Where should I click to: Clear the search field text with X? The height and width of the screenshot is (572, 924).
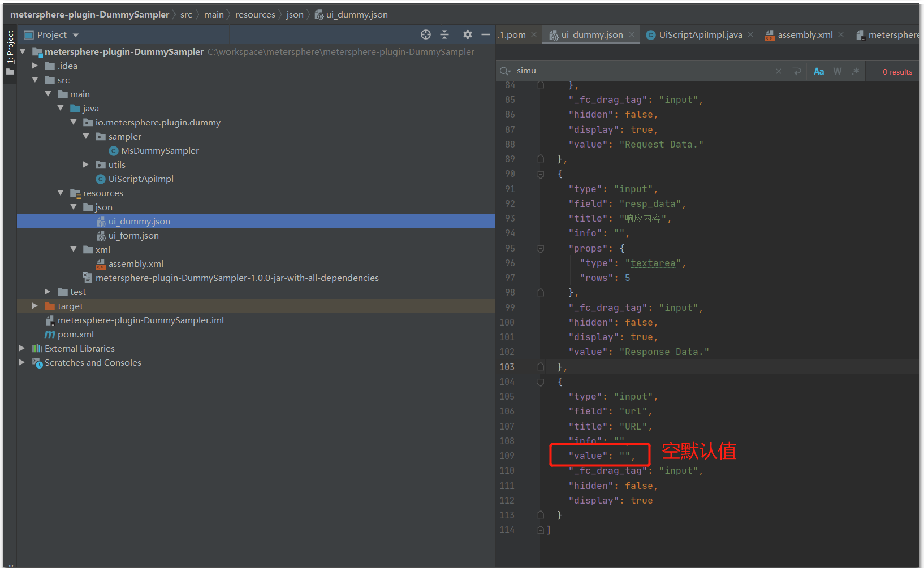tap(779, 71)
